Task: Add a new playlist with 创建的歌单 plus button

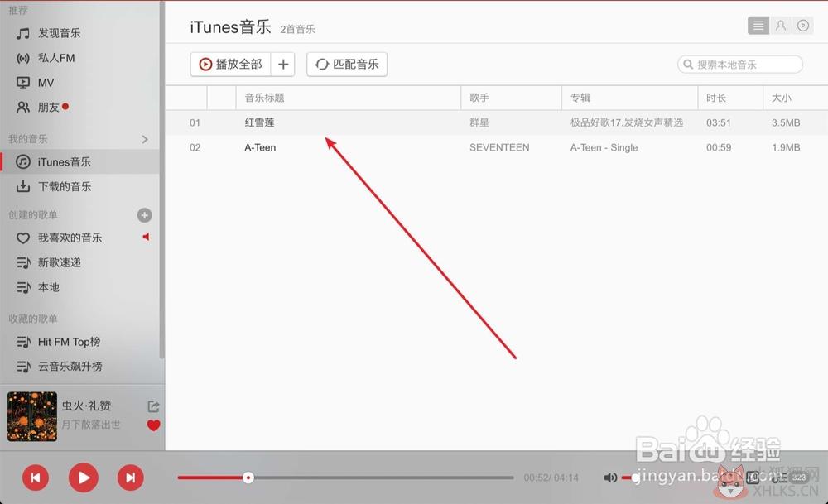Action: point(144,215)
